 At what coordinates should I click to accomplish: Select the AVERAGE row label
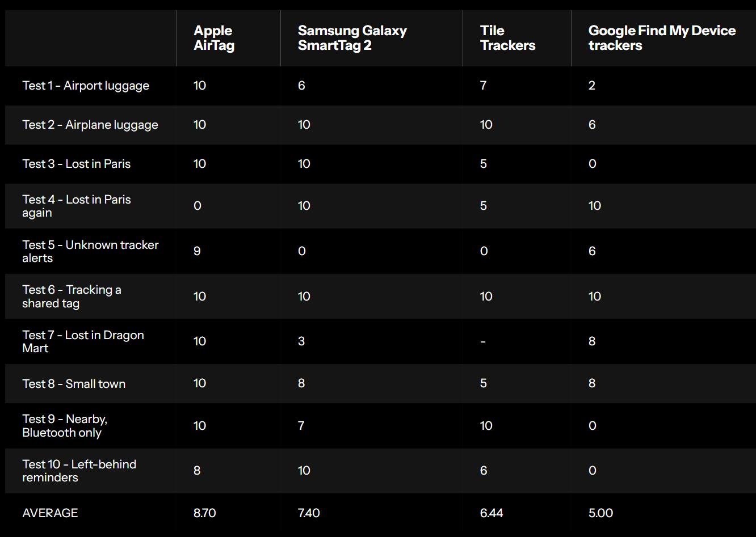pyautogui.click(x=50, y=513)
